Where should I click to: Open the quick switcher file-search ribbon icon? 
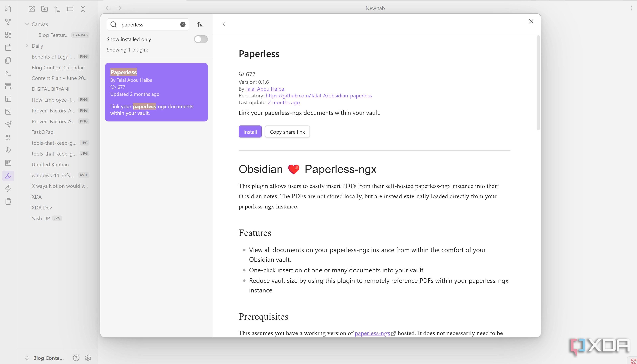(8, 9)
